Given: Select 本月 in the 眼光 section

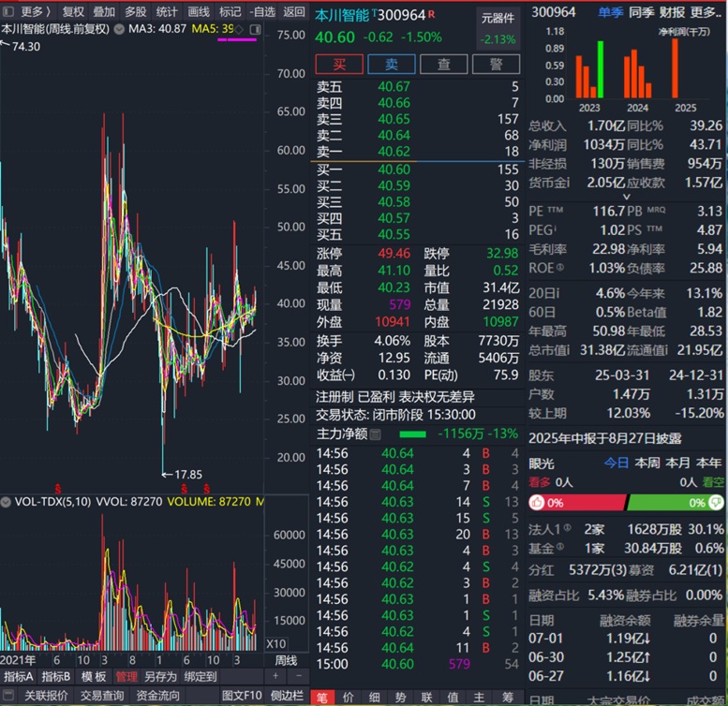Looking at the screenshot, I should coord(677,463).
